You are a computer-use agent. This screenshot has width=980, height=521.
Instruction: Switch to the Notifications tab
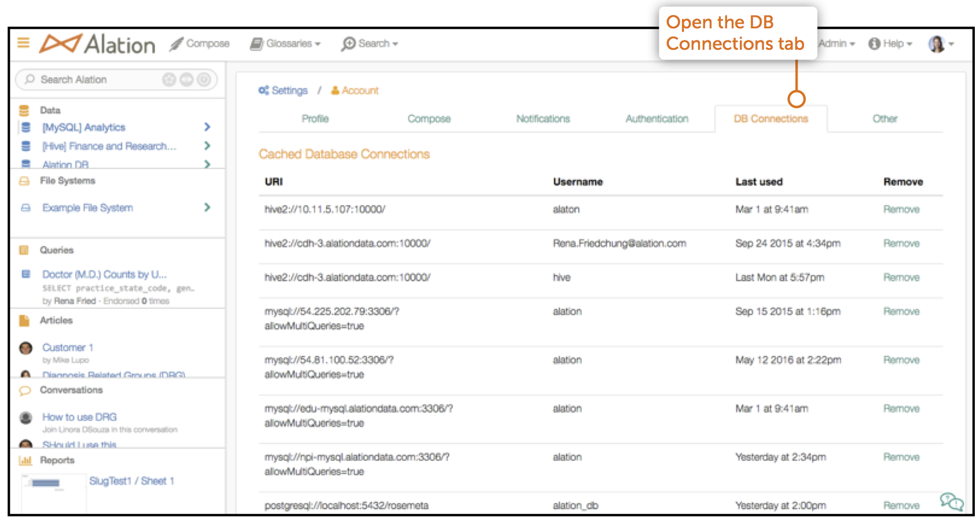(x=543, y=119)
